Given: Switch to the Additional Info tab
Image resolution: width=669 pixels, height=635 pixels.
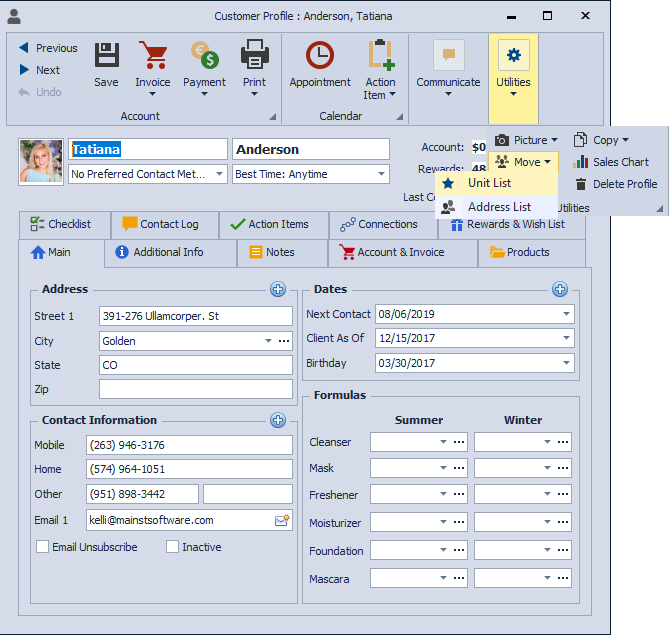Looking at the screenshot, I should pos(170,253).
